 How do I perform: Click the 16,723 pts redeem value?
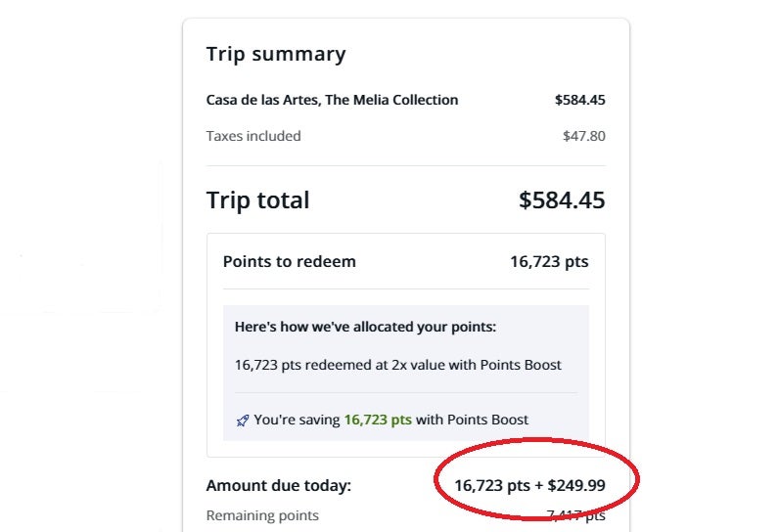coord(549,261)
